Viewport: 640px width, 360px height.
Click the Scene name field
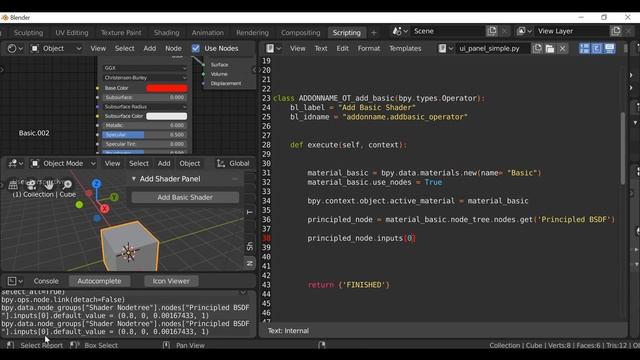point(447,31)
